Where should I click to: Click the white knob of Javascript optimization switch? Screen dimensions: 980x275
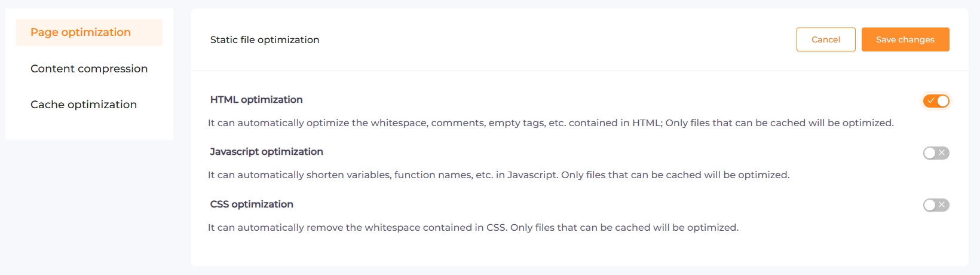(x=930, y=153)
